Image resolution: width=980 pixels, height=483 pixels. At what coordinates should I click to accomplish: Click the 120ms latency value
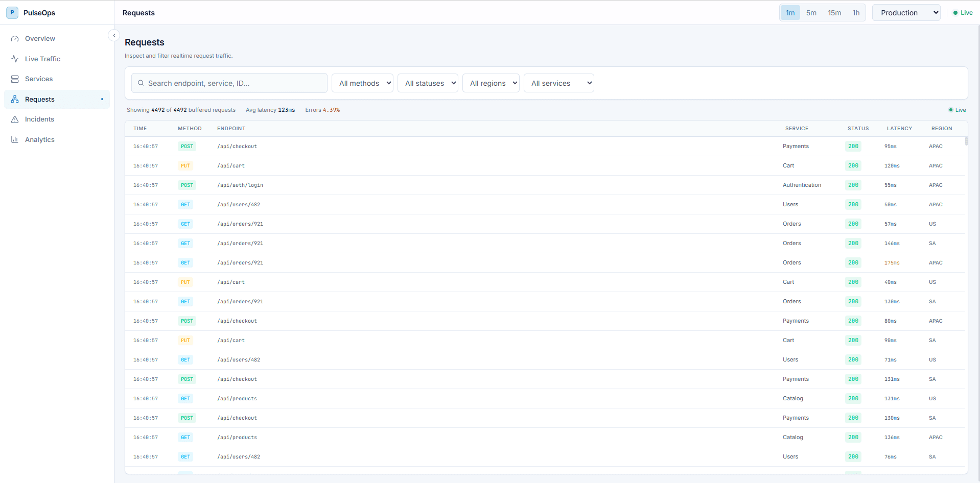click(x=892, y=166)
